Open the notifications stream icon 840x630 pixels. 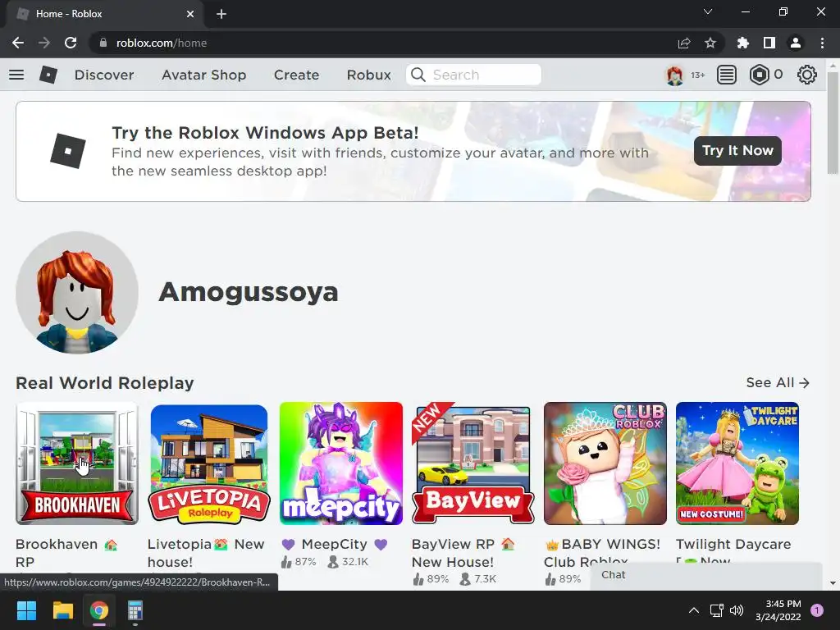727,75
